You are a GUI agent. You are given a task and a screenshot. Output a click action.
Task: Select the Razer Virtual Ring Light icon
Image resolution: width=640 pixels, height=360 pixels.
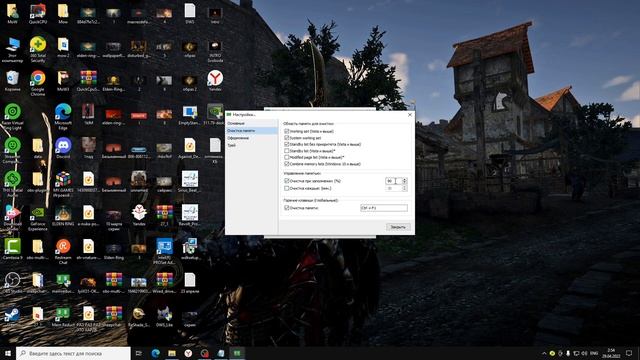click(x=13, y=117)
